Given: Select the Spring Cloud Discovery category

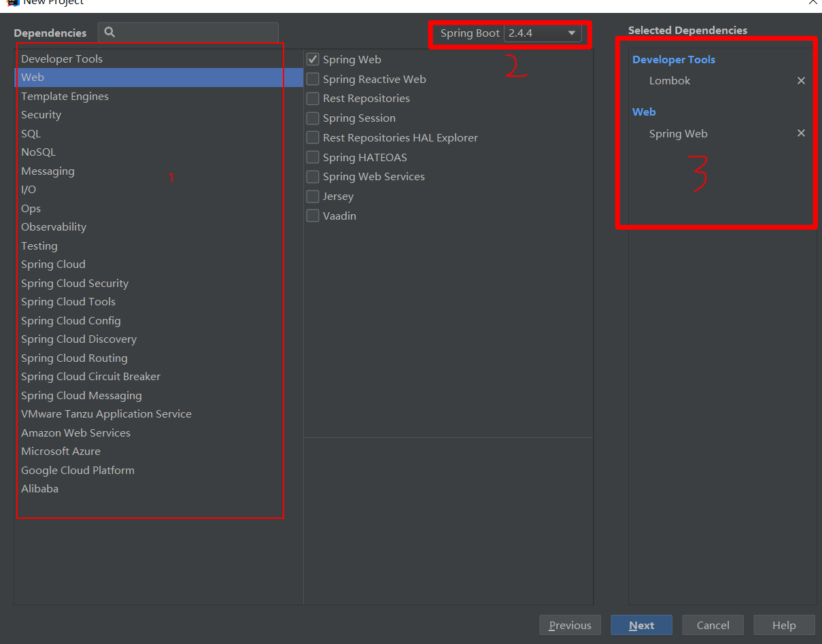Looking at the screenshot, I should tap(158, 339).
